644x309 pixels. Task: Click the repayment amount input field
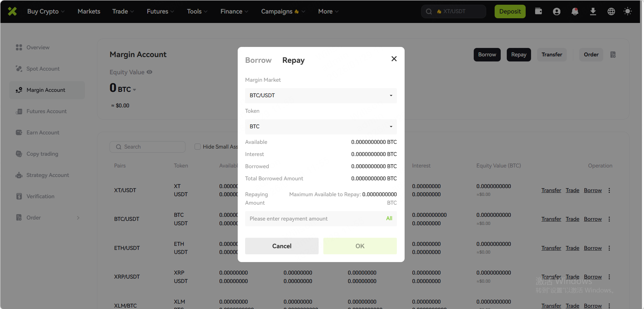pos(314,219)
